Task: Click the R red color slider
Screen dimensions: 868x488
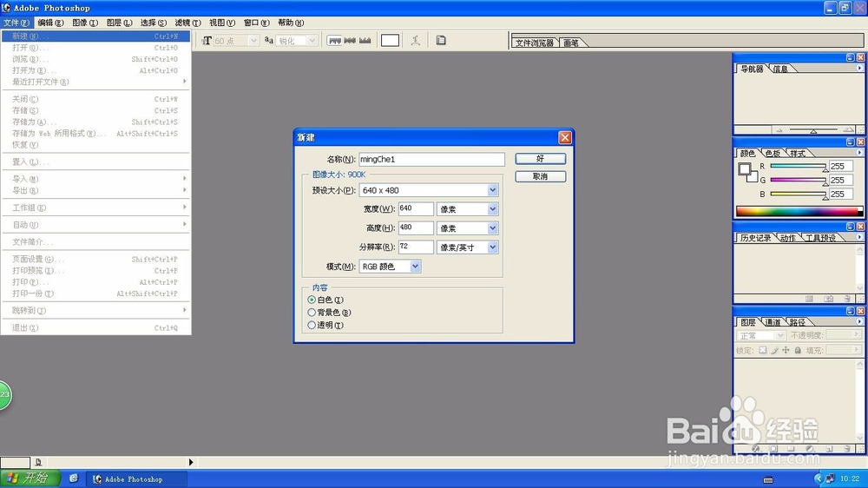Action: [x=799, y=166]
